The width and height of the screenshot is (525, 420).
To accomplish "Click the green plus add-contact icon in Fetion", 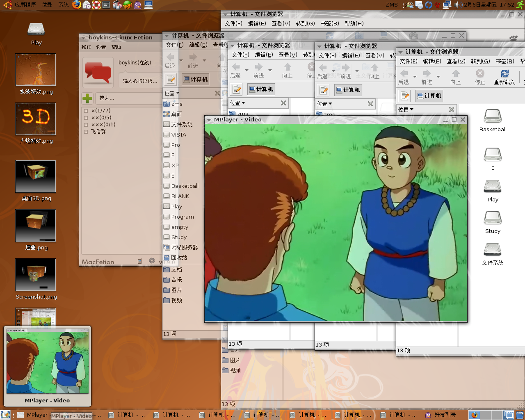I will (87, 98).
